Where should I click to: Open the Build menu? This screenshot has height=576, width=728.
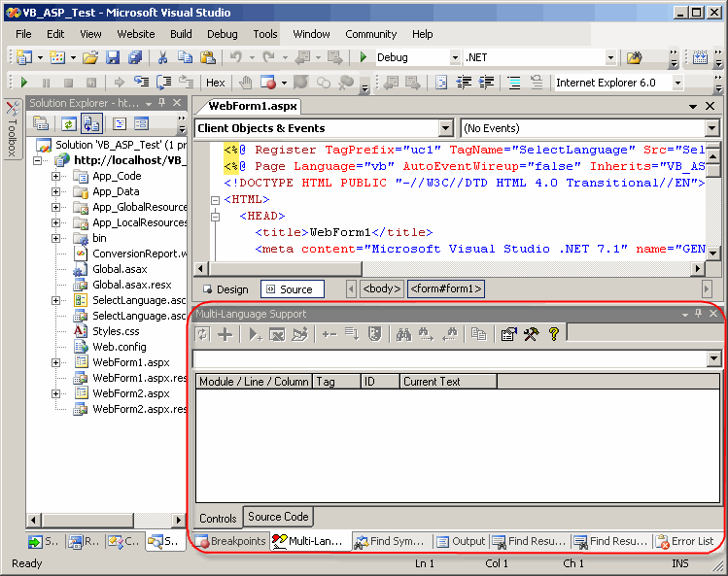(x=181, y=34)
